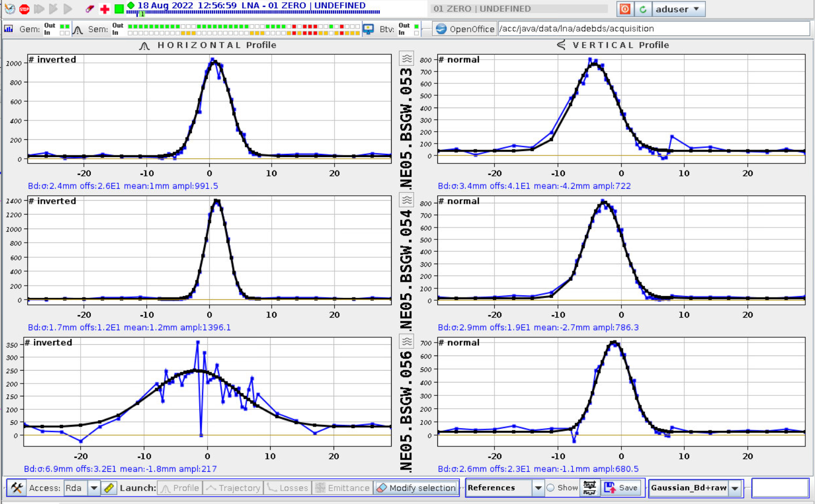Open the References dropdown
The image size is (815, 504).
(x=537, y=488)
